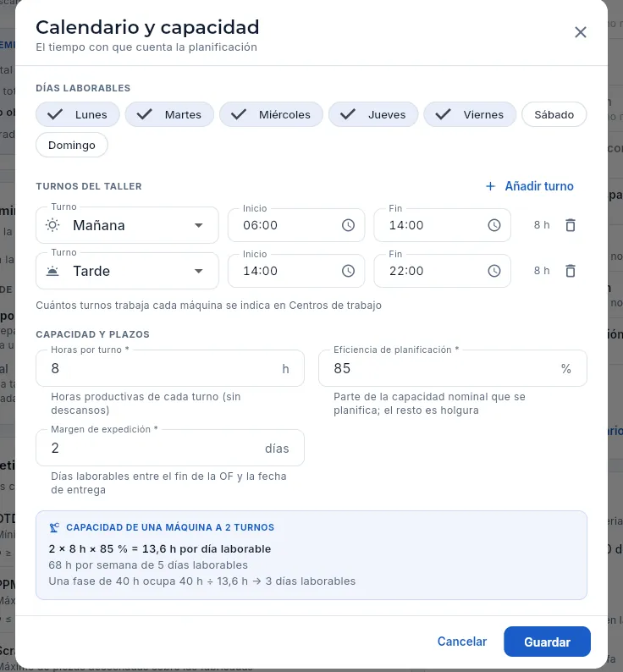
Task: Toggle the Lunes working day chip
Action: [78, 114]
